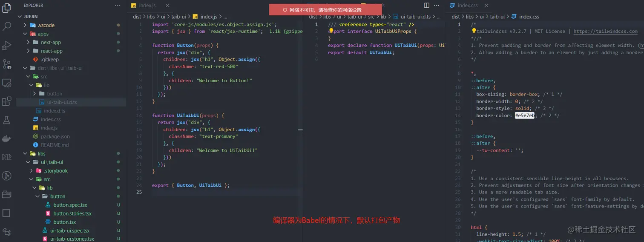Open the Explorer view in activity bar
This screenshot has height=242, width=644.
tap(7, 7)
